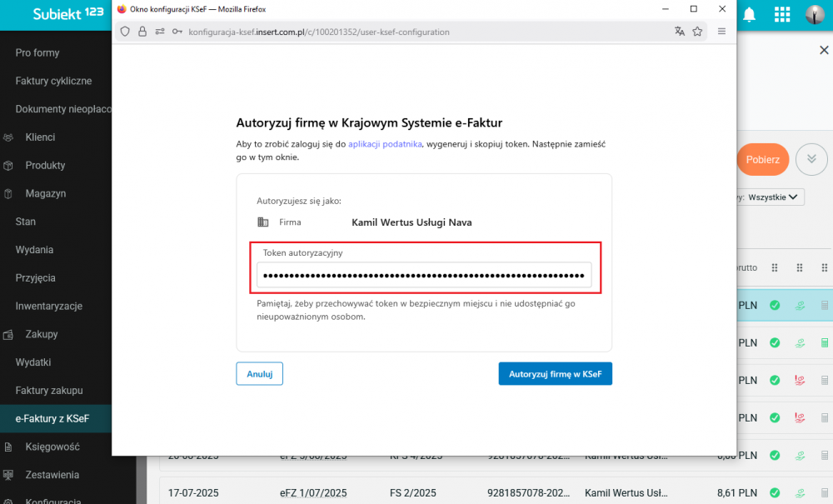Open Pro formy in the sidebar
Screen dimensions: 833x504
click(x=37, y=52)
